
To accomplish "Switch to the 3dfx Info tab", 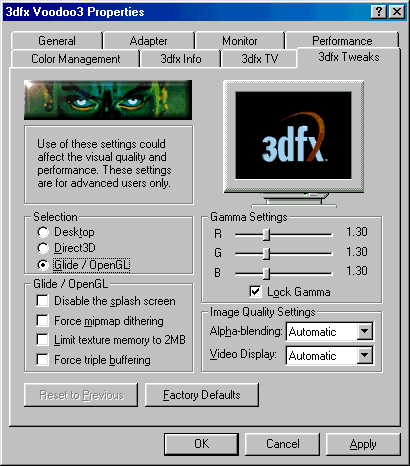I will 180,59.
